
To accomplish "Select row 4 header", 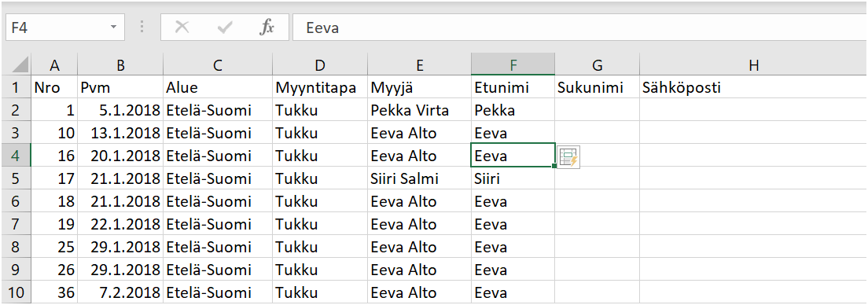I will [16, 156].
